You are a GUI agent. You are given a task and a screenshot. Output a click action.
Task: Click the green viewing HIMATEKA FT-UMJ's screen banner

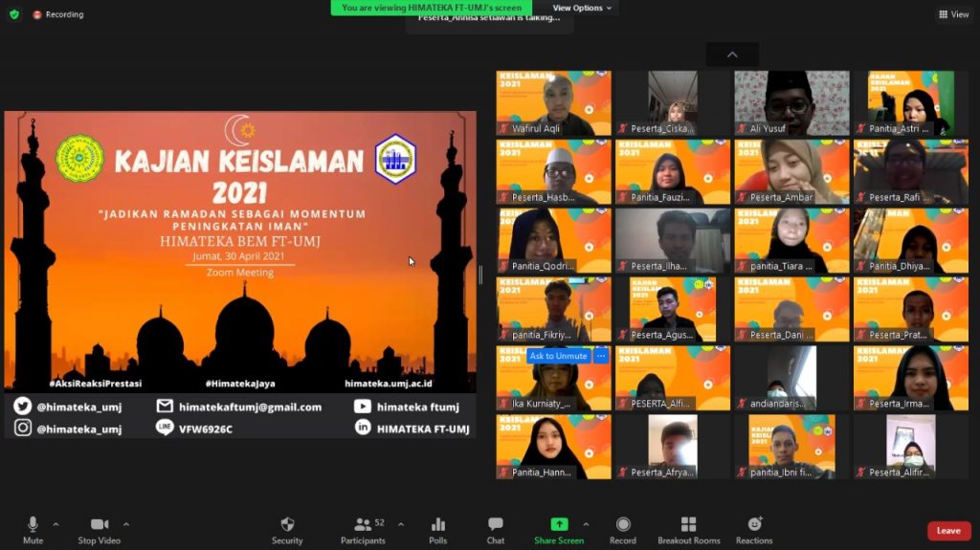432,8
